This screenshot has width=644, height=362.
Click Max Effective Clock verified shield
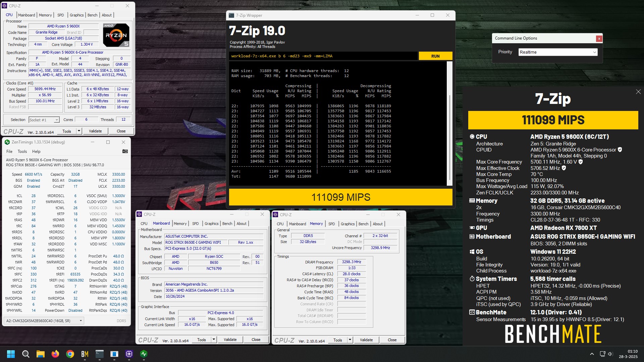[564, 168]
